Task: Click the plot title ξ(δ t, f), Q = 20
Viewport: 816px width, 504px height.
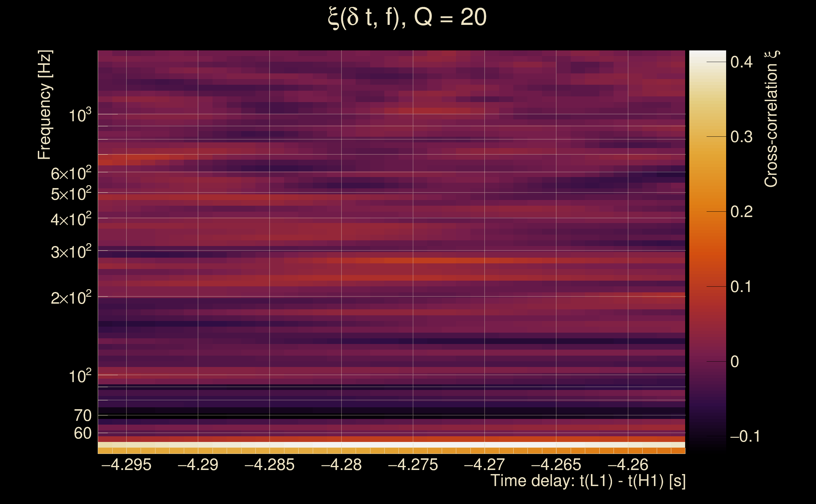Action: coord(407,17)
